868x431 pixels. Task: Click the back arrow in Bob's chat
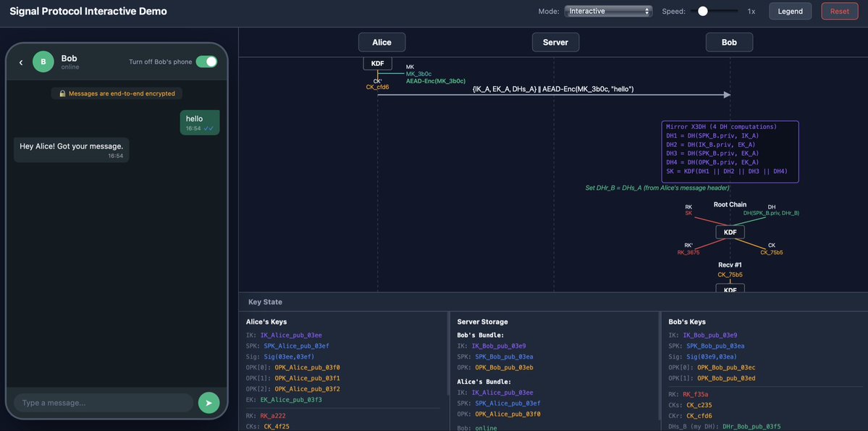click(21, 62)
